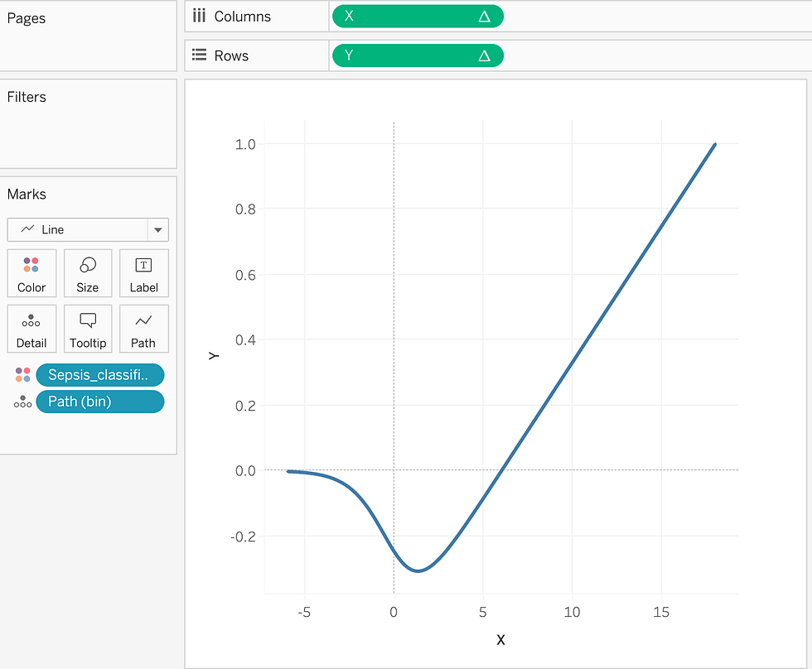Click the Pages shelf title
Image resolution: width=812 pixels, height=669 pixels.
coord(27,18)
